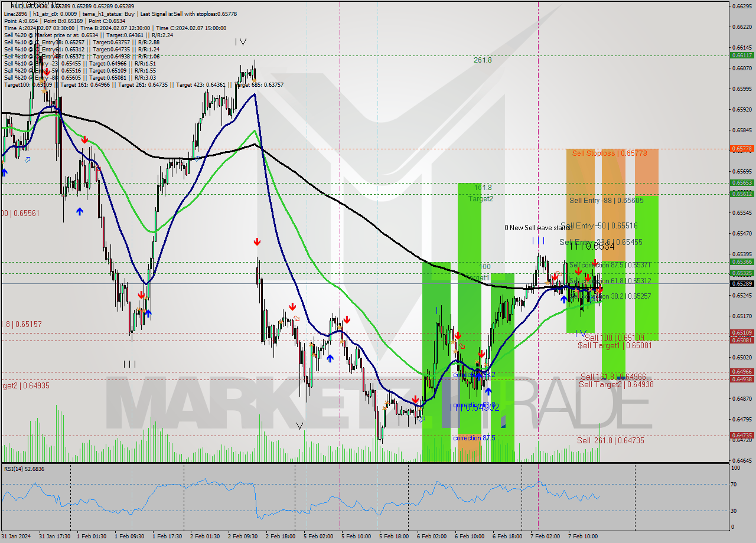Screen dimensions: 756x543
Task: Select the red 0.64735 price tag
Action: click(742, 436)
